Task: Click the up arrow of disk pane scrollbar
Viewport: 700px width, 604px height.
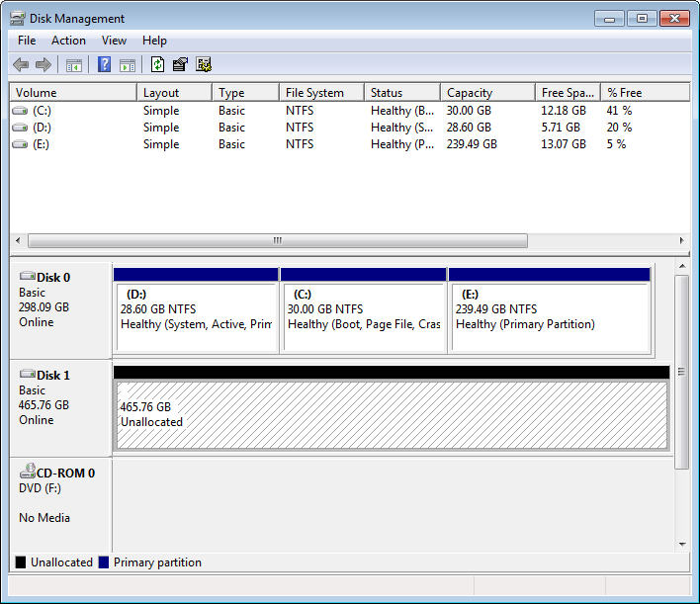Action: 682,267
